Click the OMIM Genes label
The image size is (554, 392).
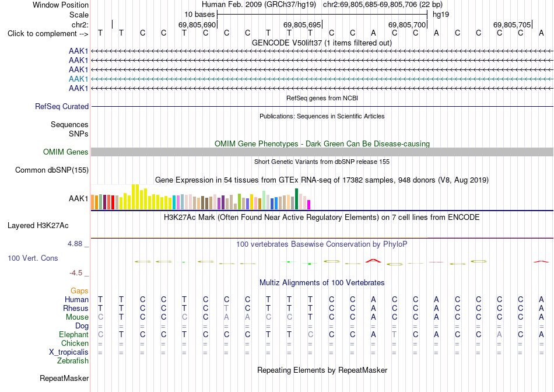coord(65,152)
